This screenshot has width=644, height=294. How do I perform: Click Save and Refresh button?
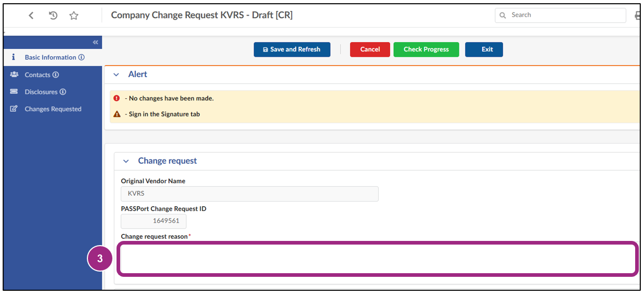pos(292,49)
